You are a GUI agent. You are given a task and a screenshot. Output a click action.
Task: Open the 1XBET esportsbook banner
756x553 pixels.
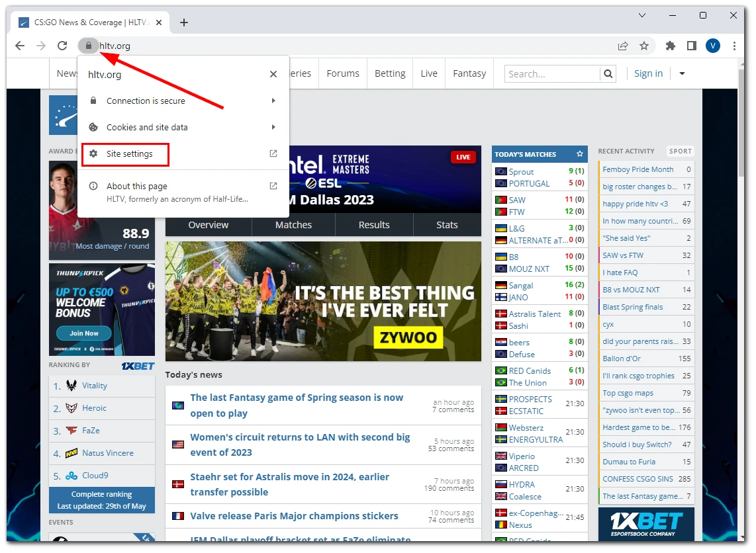pyautogui.click(x=646, y=524)
